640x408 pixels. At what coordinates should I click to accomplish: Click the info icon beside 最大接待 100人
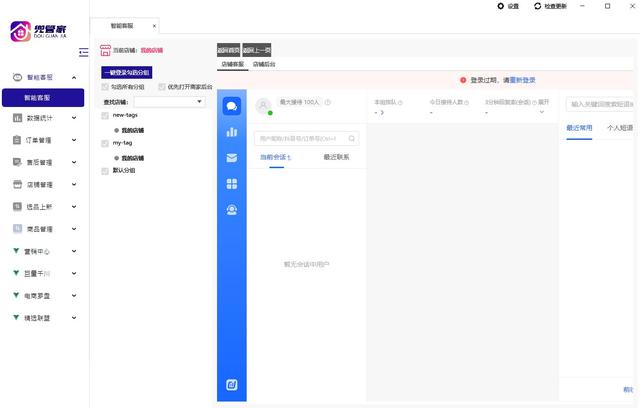tap(327, 102)
